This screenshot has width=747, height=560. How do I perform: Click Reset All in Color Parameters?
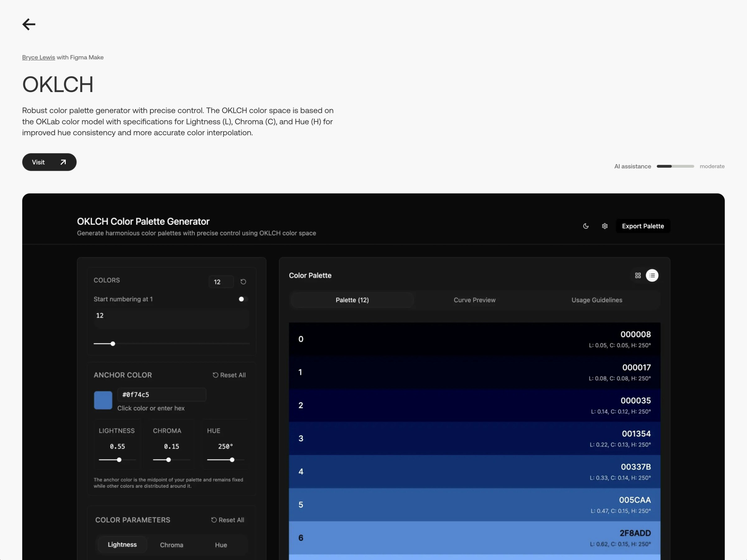227,520
